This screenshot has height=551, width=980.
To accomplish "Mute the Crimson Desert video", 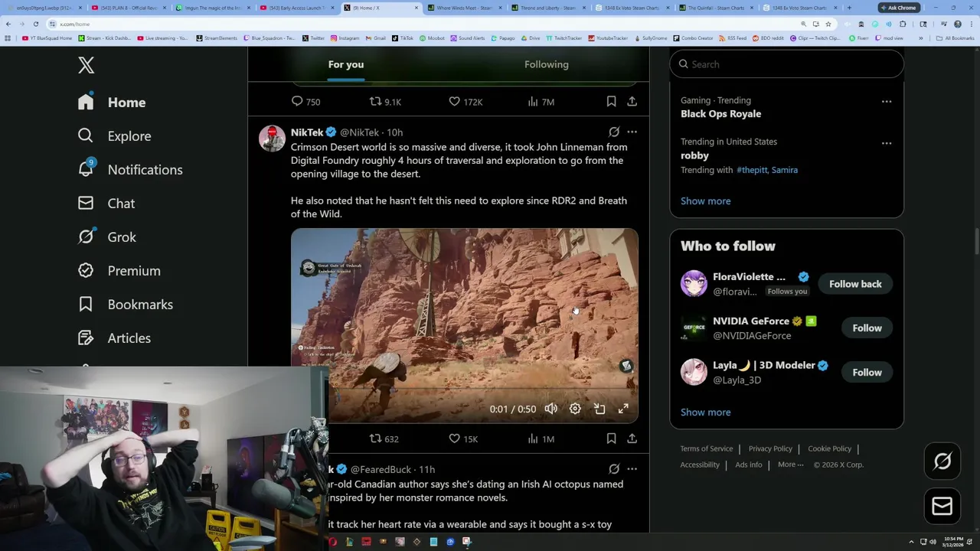I will [x=551, y=409].
